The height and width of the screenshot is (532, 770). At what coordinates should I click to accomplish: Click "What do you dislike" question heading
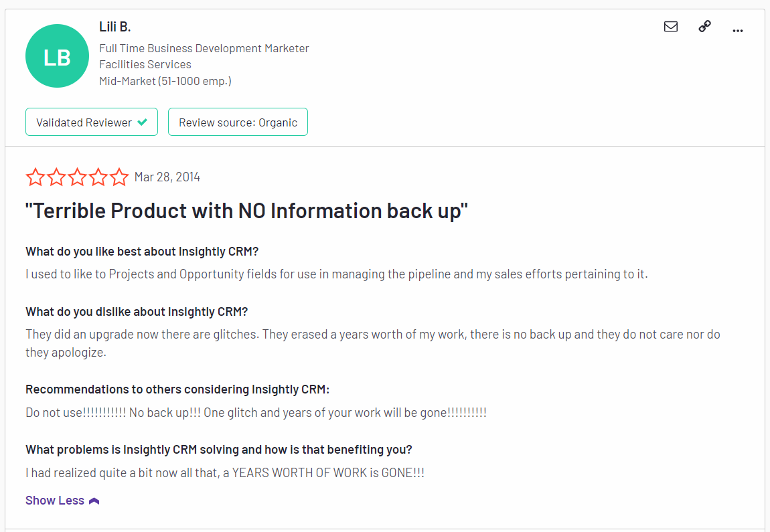(137, 312)
